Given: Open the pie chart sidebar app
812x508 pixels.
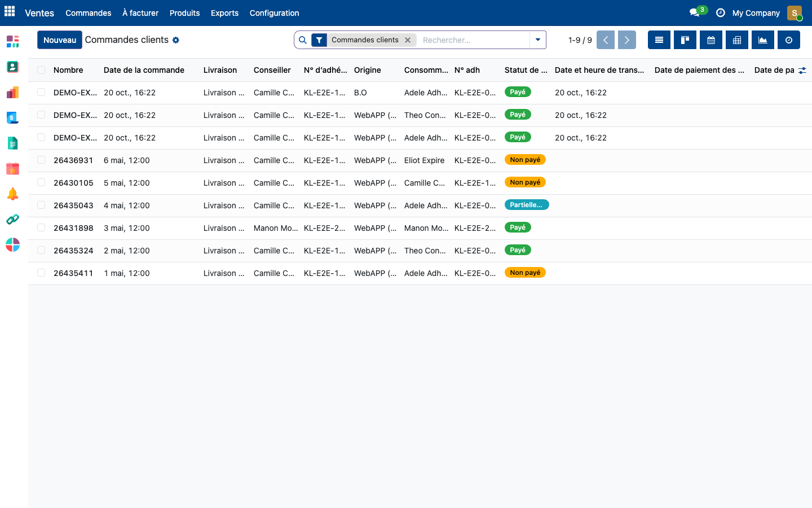Looking at the screenshot, I should [12, 245].
